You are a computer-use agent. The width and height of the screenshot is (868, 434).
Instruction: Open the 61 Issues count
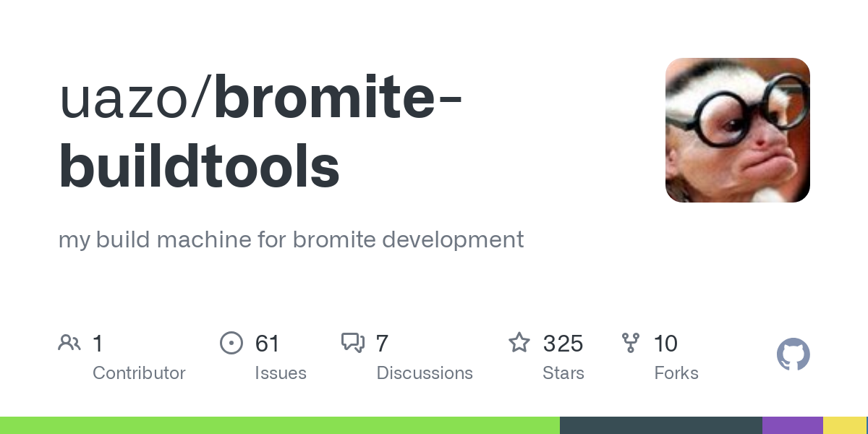pyautogui.click(x=267, y=344)
